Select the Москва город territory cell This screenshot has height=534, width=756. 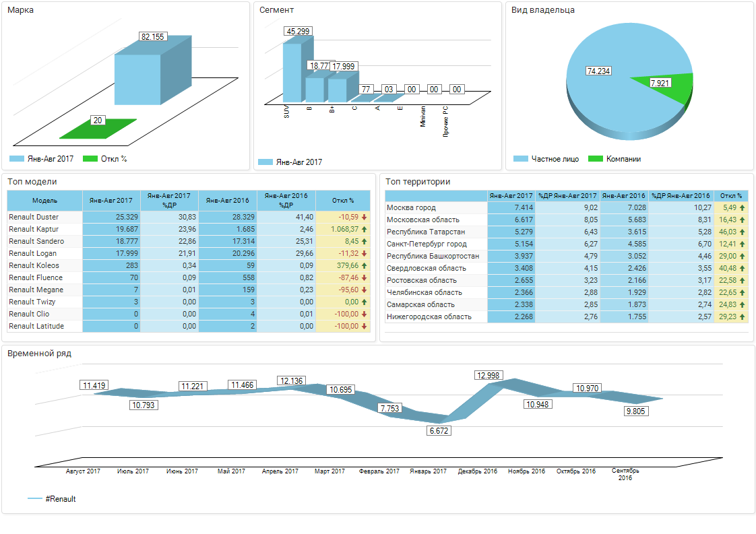(437, 207)
